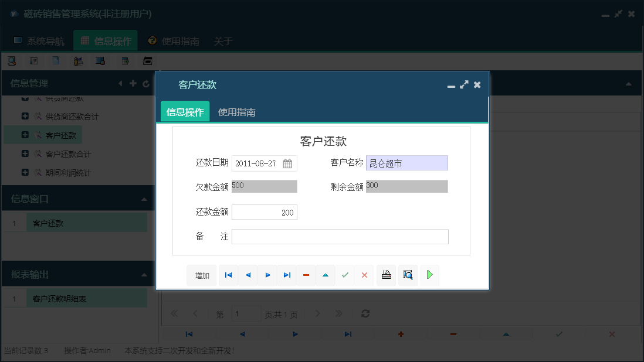Open the 系统导航 menu
Viewport: 644px width, 362px height.
coord(41,40)
